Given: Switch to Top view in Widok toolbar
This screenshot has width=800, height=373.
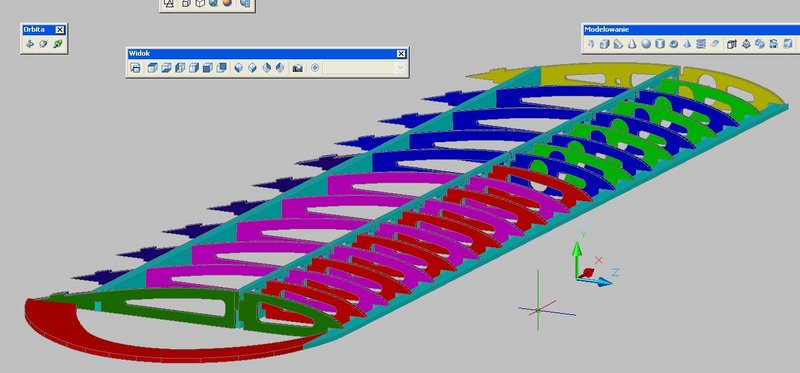Looking at the screenshot, I should point(153,68).
